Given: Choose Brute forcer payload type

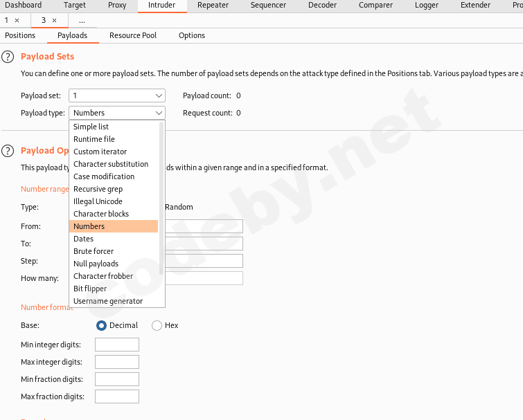Looking at the screenshot, I should [x=94, y=251].
